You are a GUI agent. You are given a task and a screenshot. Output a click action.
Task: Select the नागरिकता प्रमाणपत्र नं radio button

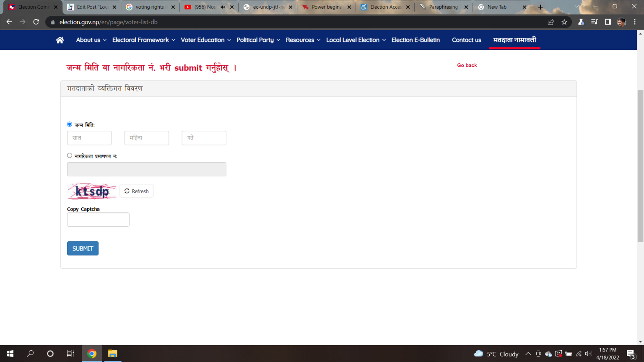pos(69,155)
